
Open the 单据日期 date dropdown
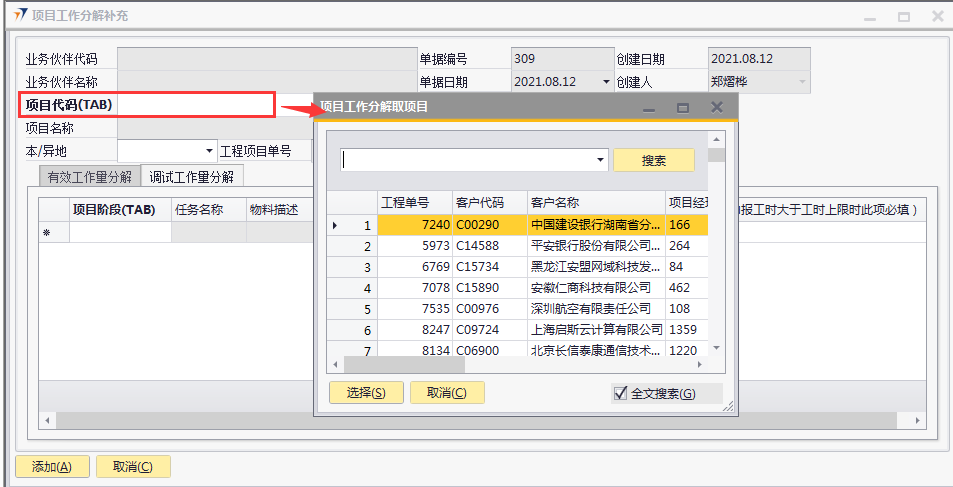coord(605,82)
